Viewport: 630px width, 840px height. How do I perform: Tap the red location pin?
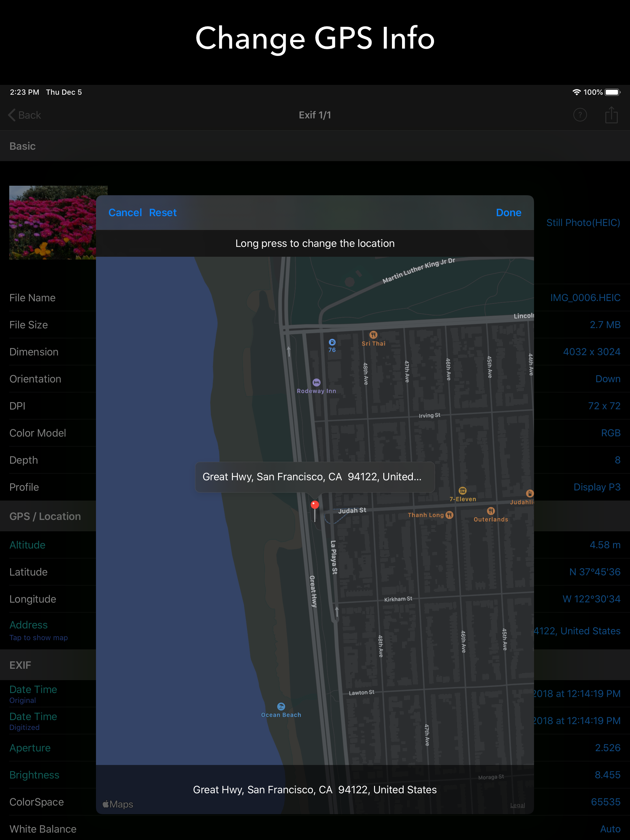[x=315, y=505]
